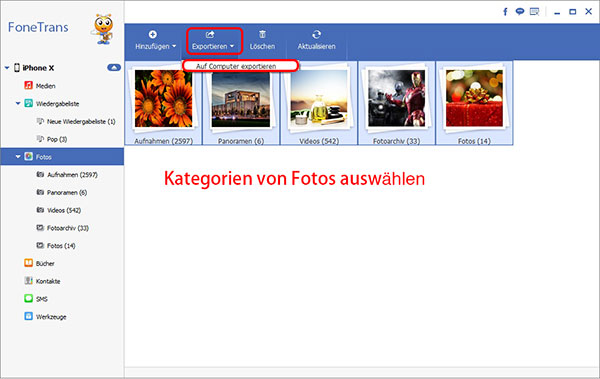The height and width of the screenshot is (379, 600).
Task: Open the Pop (3) playlist
Action: click(x=57, y=139)
